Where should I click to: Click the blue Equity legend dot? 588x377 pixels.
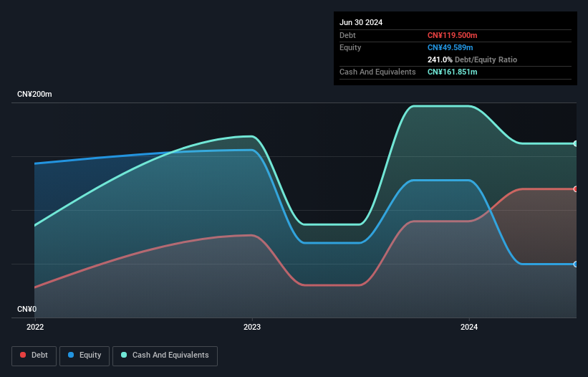(x=71, y=355)
